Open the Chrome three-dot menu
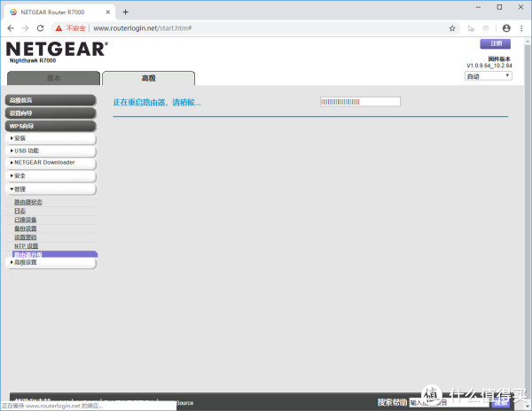Viewport: 532px width, 411px height. point(521,28)
